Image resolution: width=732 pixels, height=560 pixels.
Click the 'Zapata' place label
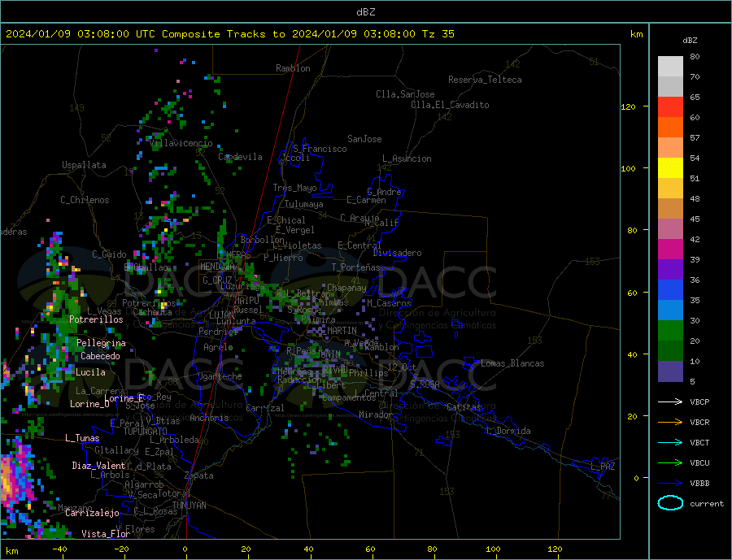click(x=199, y=475)
